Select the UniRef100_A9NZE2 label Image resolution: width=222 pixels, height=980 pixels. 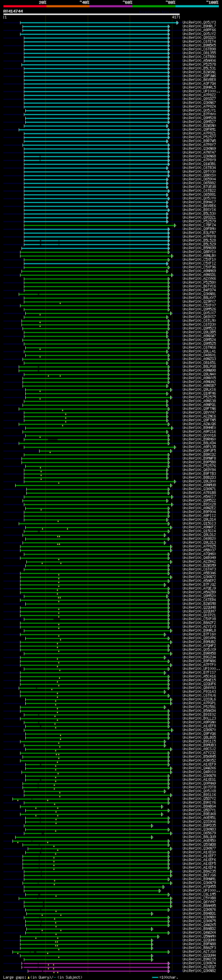click(199, 508)
